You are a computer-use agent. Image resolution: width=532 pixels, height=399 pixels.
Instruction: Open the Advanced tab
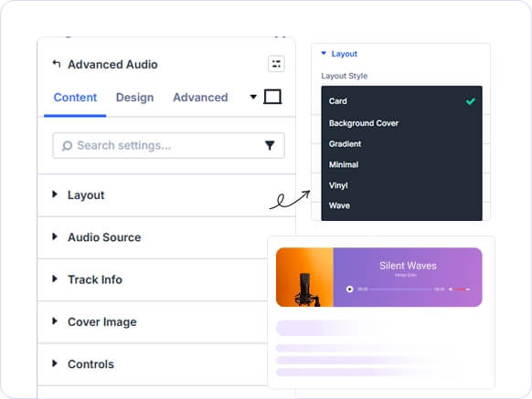200,98
